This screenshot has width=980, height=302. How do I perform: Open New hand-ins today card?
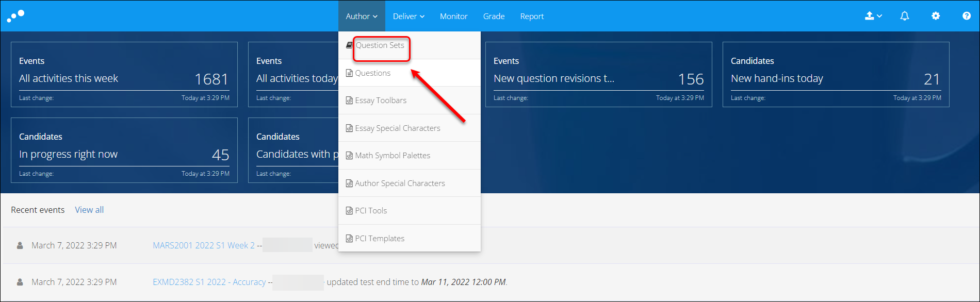point(836,75)
